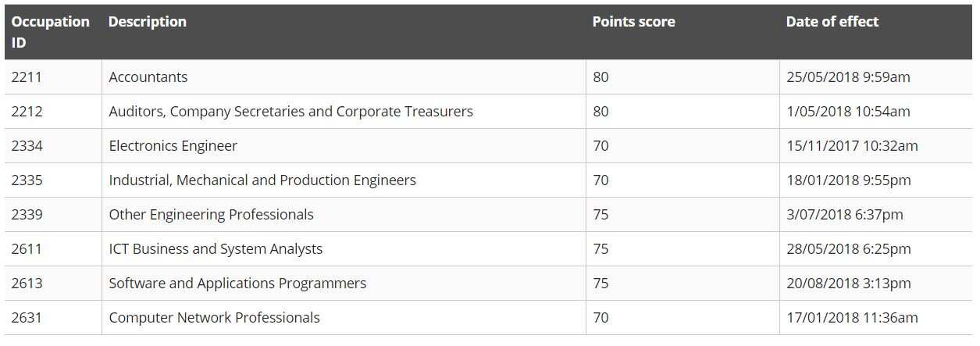Click the Description column header
Image resolution: width=980 pixels, height=346 pixels.
148,22
